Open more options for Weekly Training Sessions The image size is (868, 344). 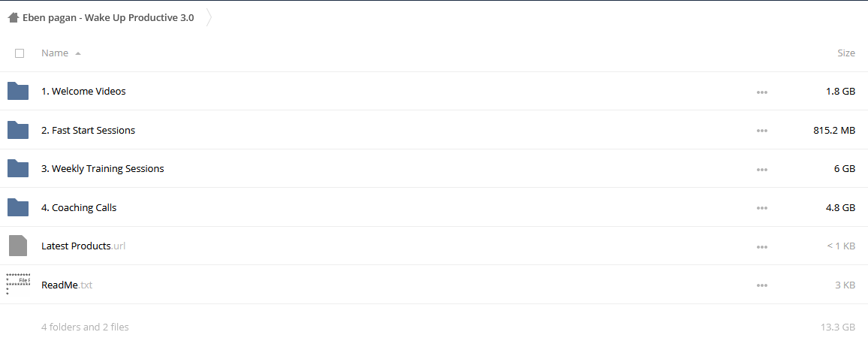(761, 170)
